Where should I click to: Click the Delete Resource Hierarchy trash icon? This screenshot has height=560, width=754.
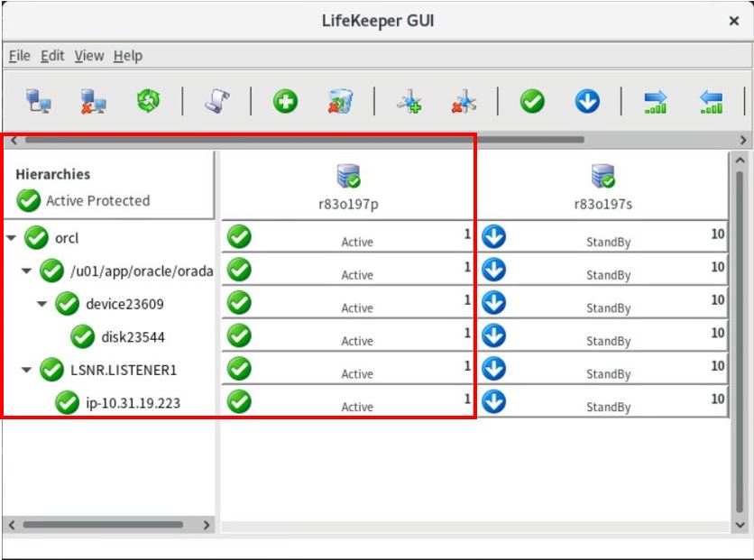[x=340, y=101]
